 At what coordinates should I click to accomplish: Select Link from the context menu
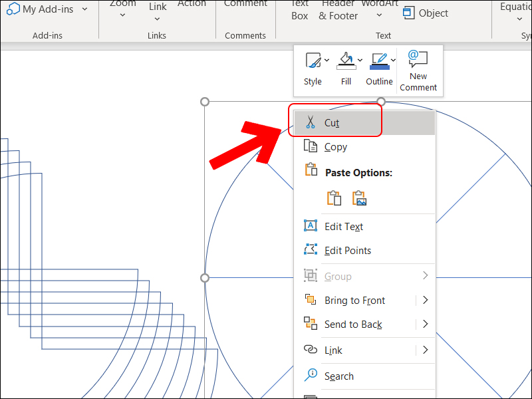[333, 350]
